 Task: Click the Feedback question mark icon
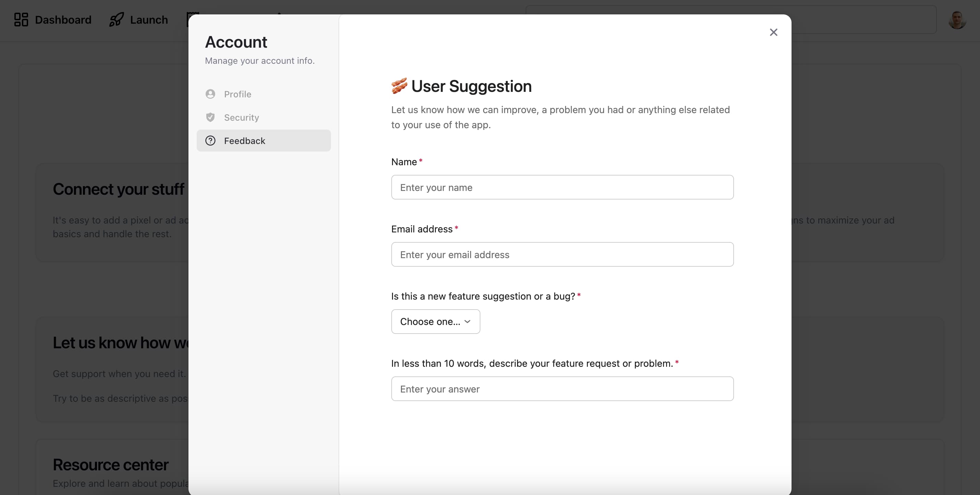tap(210, 141)
